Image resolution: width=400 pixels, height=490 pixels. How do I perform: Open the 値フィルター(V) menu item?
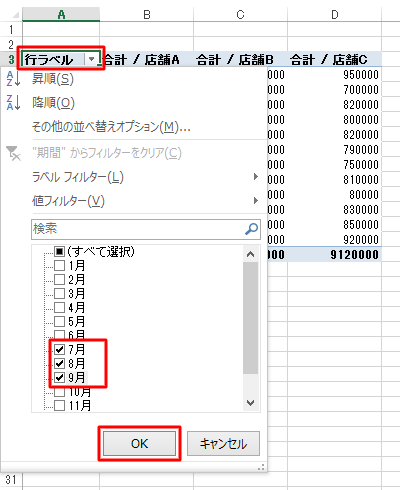pos(68,201)
